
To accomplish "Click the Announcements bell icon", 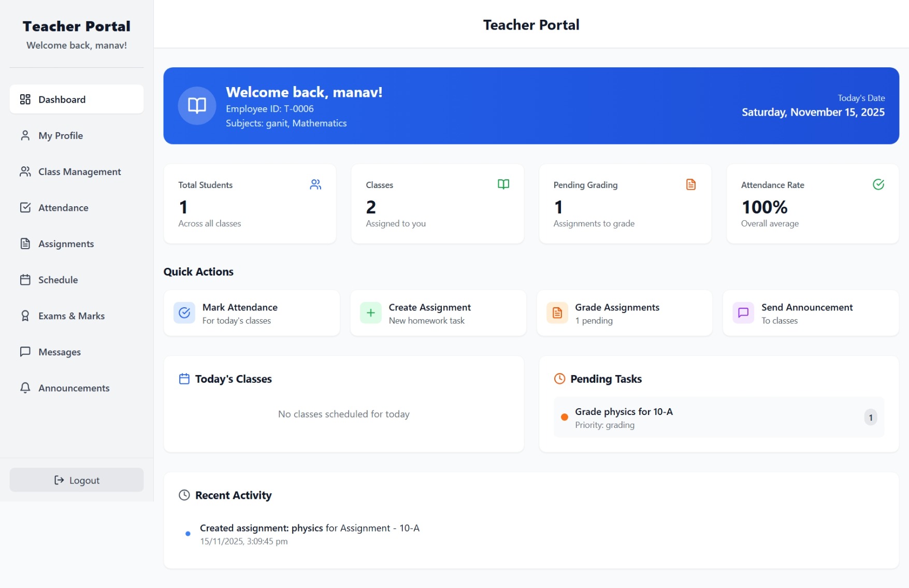I will point(25,388).
